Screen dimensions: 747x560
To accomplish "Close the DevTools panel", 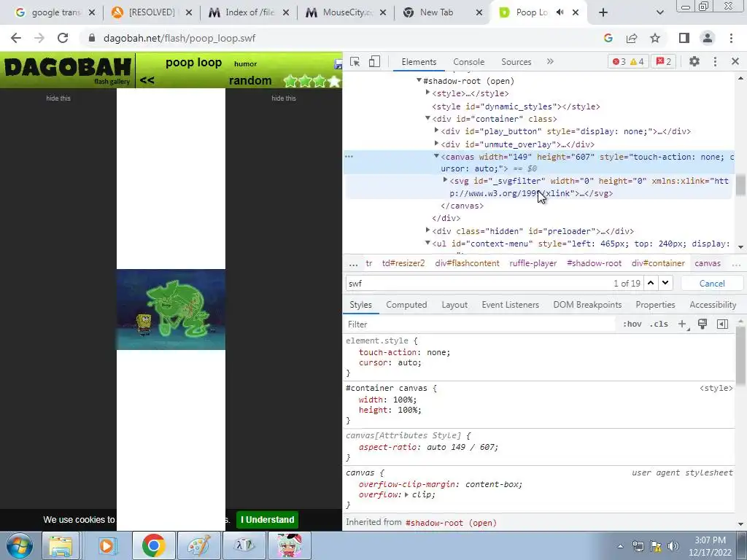I will coord(735,61).
